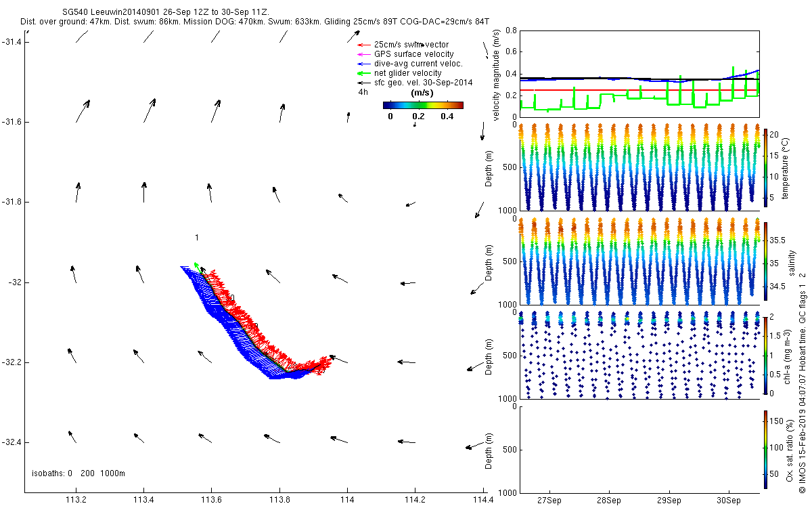Click the 'isobaths: 0 200 1000m' label
The width and height of the screenshot is (812, 508).
coord(78,473)
